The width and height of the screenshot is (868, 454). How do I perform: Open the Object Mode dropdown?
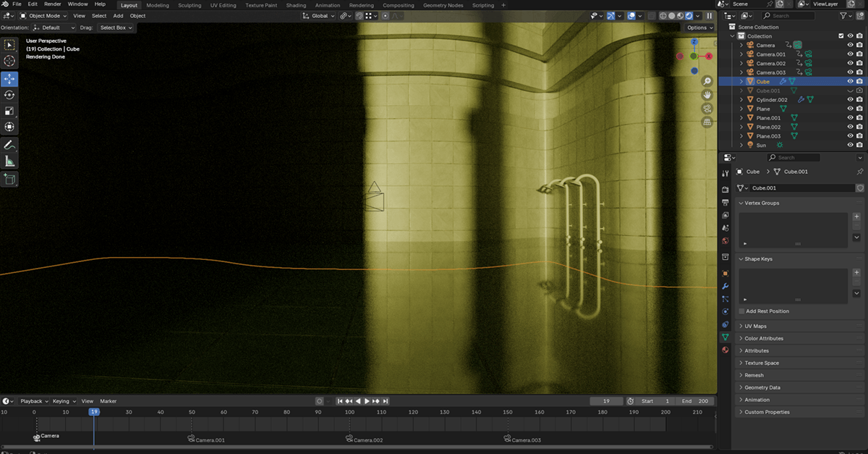[x=43, y=15]
